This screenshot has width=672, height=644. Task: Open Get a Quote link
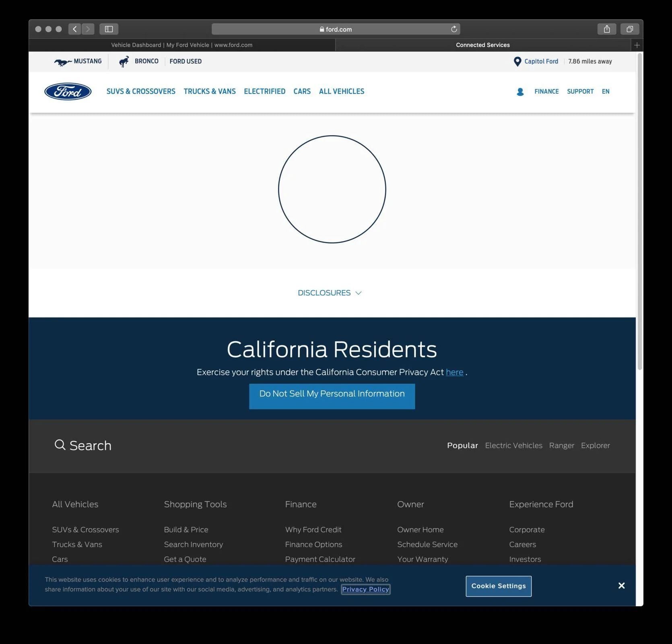tap(185, 559)
